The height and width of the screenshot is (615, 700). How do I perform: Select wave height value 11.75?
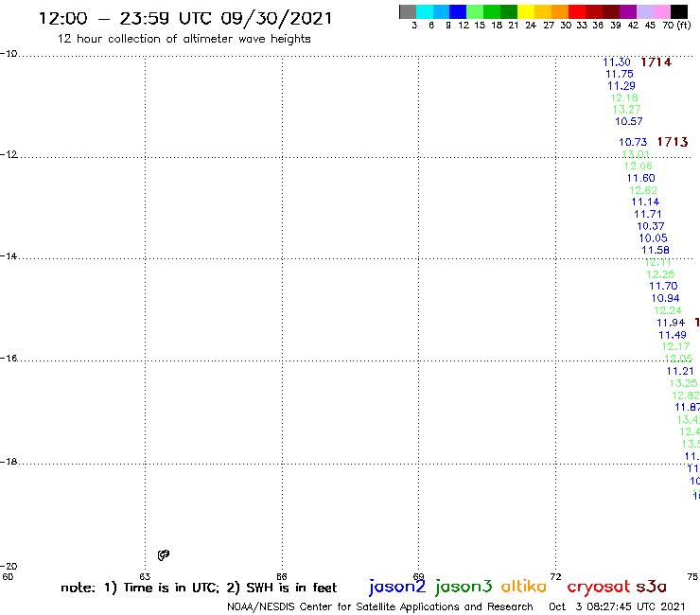coord(620,74)
